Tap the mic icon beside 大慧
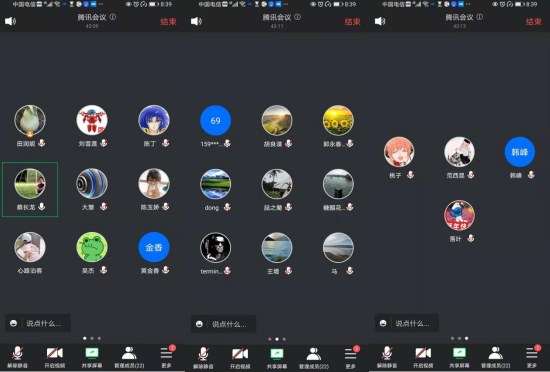 point(103,207)
